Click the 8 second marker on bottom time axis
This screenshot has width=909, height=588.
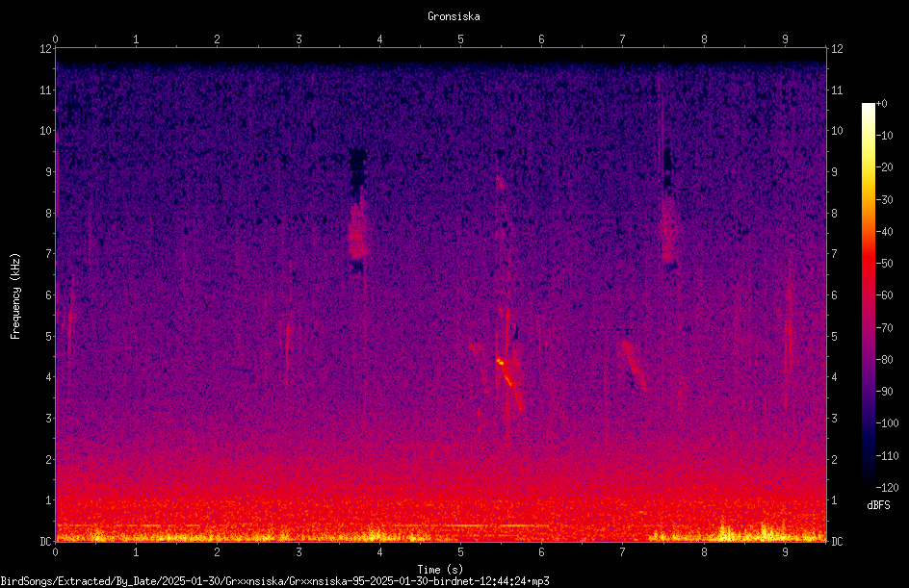[x=704, y=551]
